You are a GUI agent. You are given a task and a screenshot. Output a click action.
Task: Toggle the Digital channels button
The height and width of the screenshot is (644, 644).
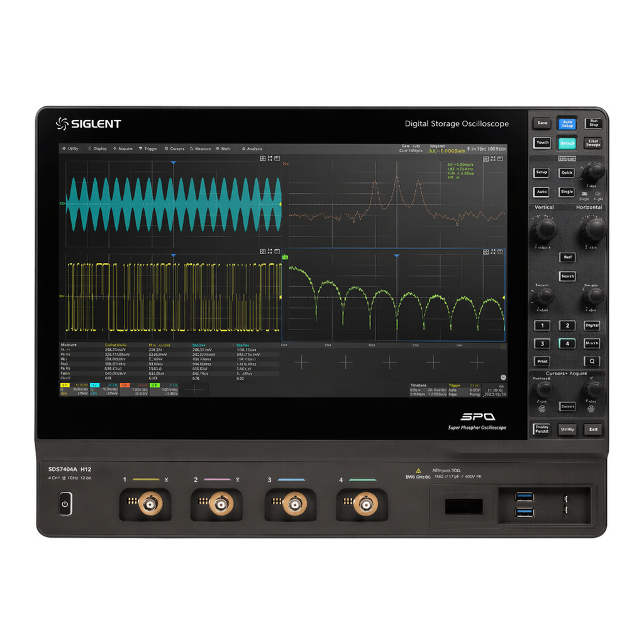(592, 325)
